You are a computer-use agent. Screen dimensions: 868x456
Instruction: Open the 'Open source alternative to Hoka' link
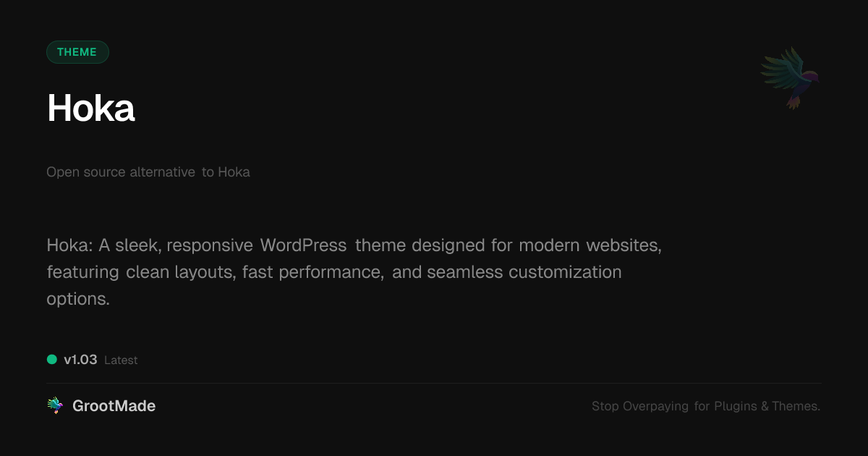(148, 172)
